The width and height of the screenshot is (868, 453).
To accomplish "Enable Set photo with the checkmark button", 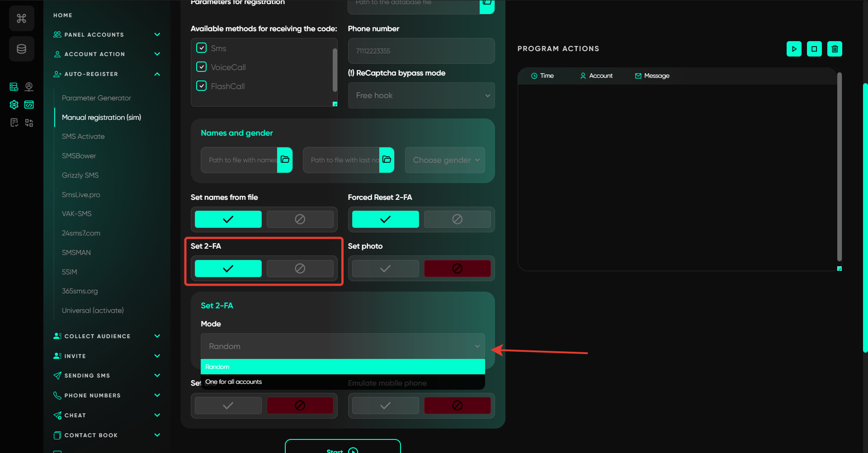I will click(385, 269).
